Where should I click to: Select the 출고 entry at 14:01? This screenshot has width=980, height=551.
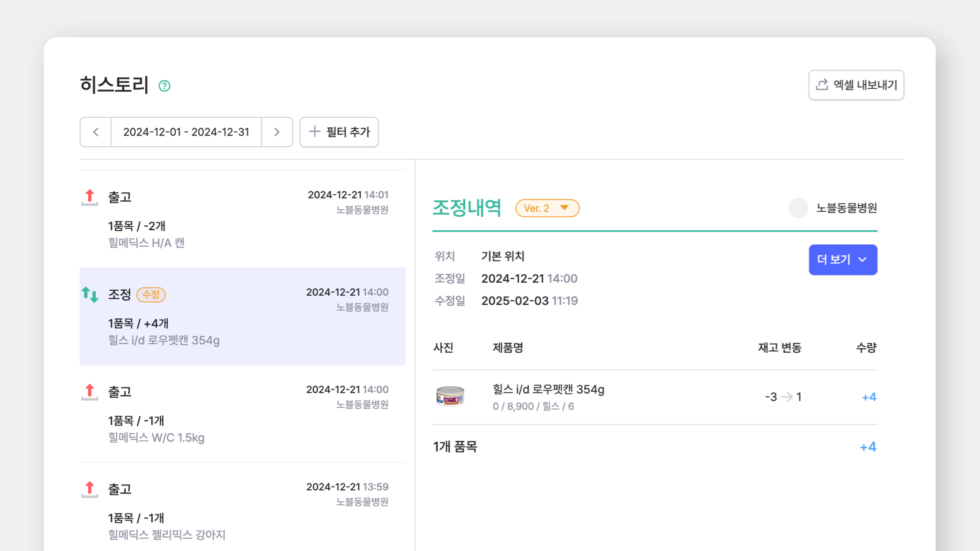click(243, 219)
